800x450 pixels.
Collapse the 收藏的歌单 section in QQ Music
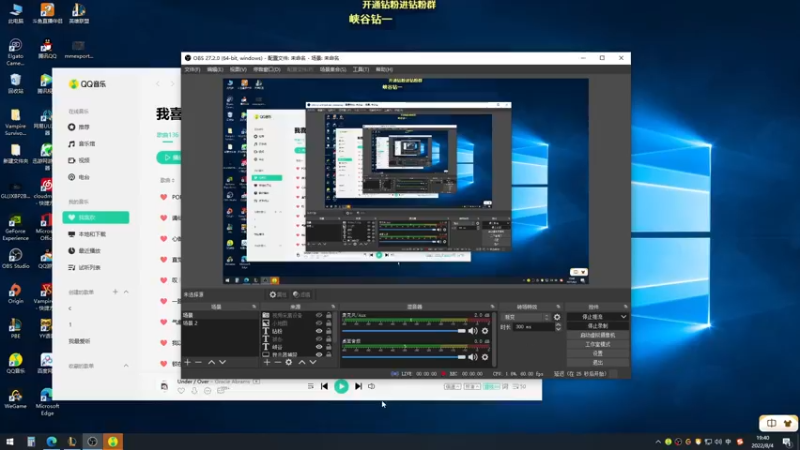point(126,366)
